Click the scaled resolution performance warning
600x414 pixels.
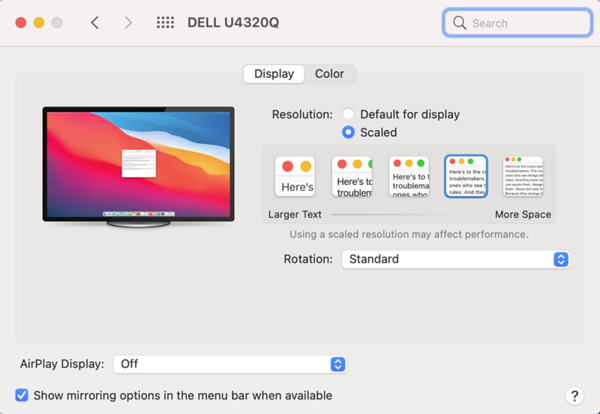409,234
